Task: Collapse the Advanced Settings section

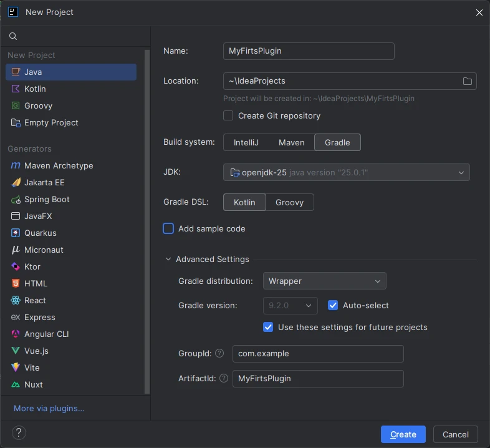Action: click(x=168, y=259)
